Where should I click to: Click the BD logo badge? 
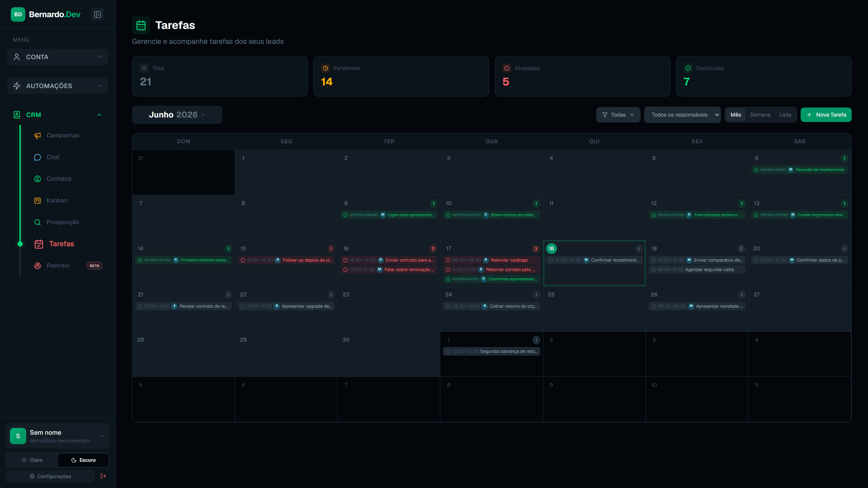click(x=18, y=14)
